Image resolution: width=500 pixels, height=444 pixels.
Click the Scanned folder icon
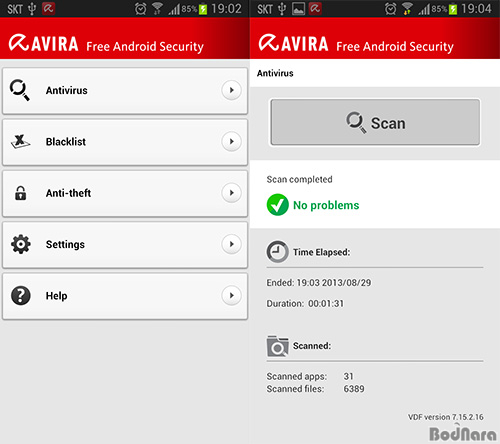(x=277, y=346)
